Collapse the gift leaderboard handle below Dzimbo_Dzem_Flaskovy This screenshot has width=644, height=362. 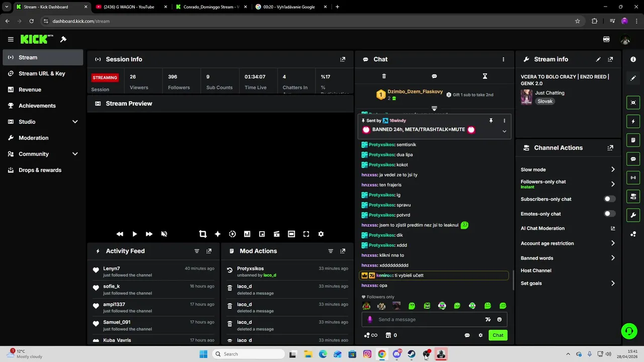tap(434, 108)
